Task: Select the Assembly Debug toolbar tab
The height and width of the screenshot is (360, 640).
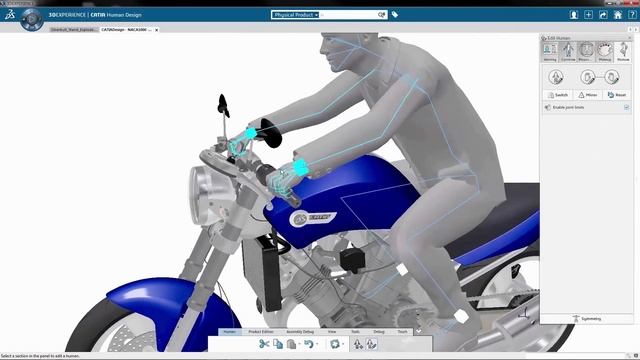Action: pos(300,332)
